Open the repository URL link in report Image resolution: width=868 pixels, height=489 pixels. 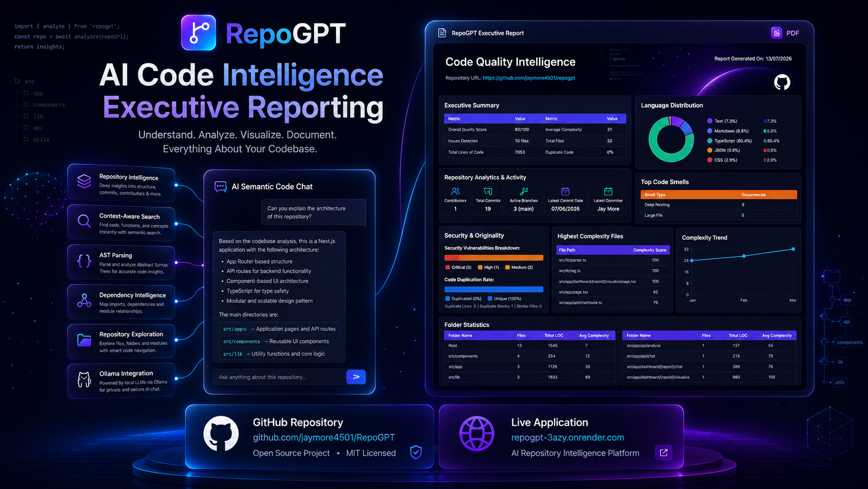[528, 78]
